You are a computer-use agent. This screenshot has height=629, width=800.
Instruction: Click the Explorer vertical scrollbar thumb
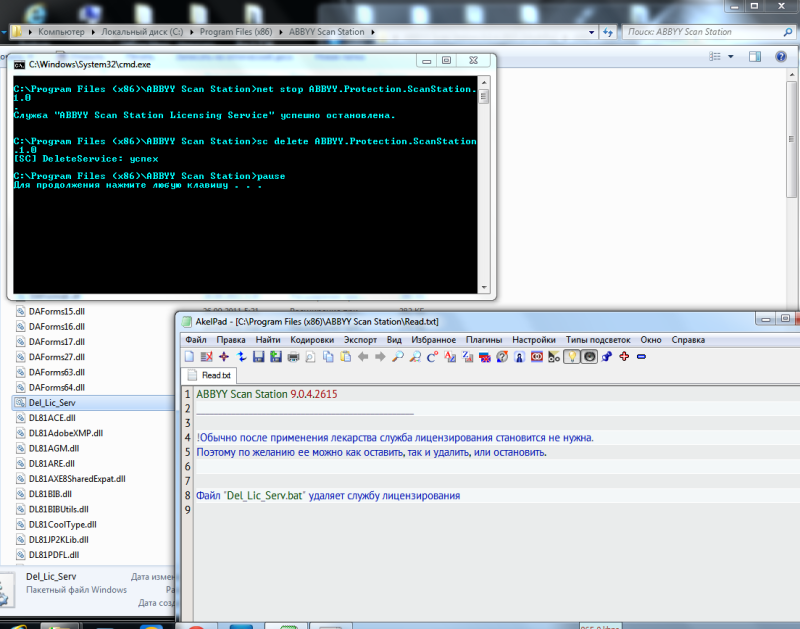click(x=792, y=139)
